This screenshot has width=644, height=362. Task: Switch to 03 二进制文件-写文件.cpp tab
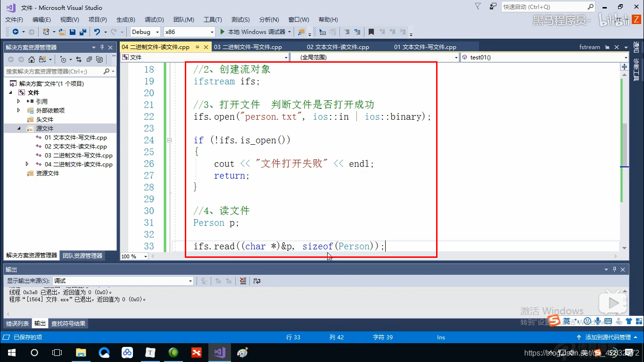[248, 47]
